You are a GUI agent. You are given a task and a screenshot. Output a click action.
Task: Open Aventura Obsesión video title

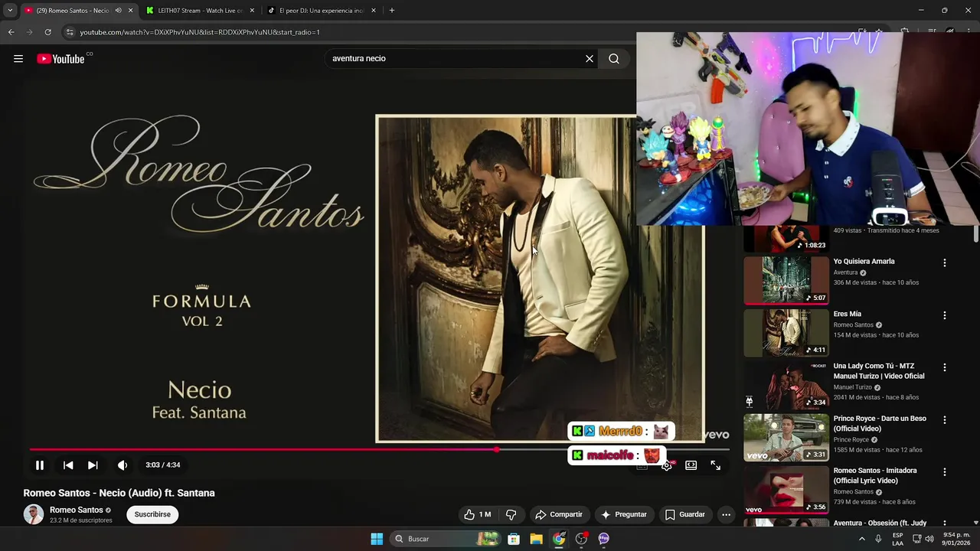coord(880,523)
